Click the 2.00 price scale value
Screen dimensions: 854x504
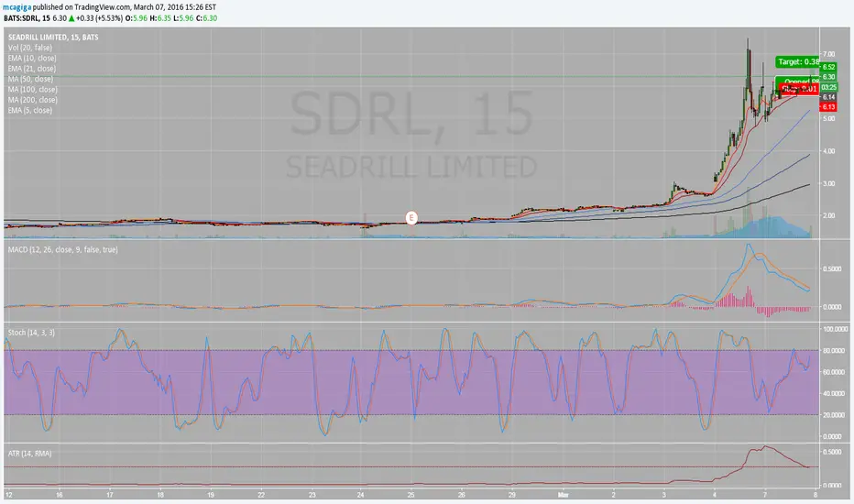click(x=829, y=215)
